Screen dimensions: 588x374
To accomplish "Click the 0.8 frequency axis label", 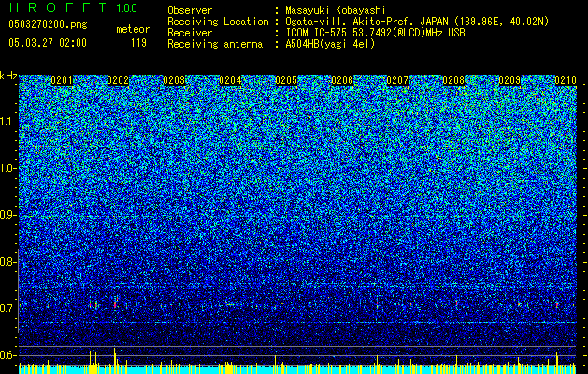I will point(8,262).
